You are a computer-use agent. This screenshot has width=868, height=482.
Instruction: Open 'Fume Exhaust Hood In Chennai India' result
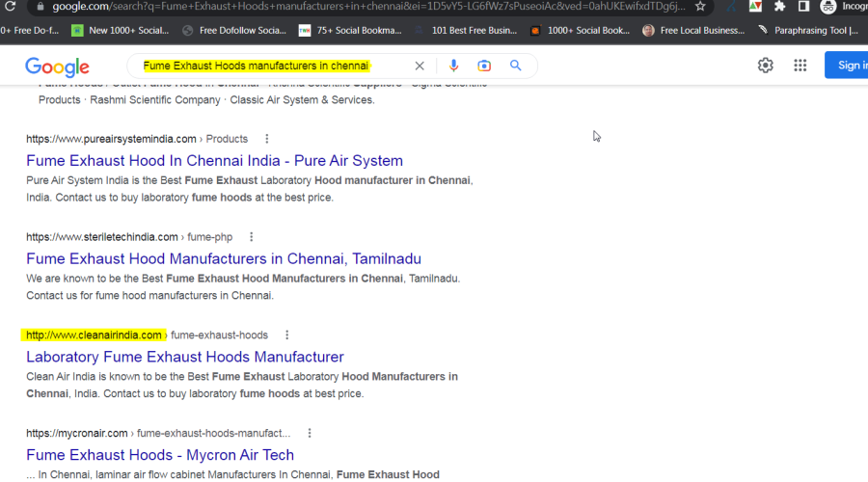[214, 161]
